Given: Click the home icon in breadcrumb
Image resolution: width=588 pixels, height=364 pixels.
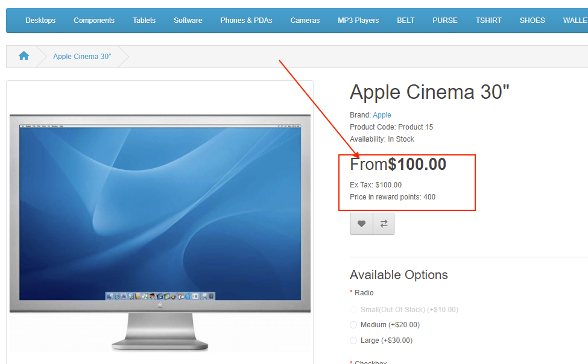Looking at the screenshot, I should (x=24, y=56).
